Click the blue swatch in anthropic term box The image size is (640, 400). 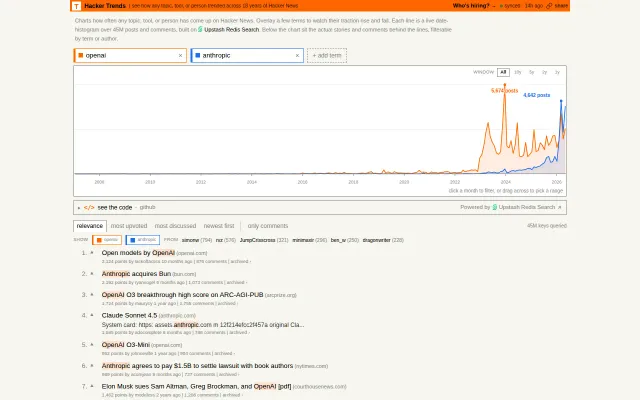click(x=198, y=56)
